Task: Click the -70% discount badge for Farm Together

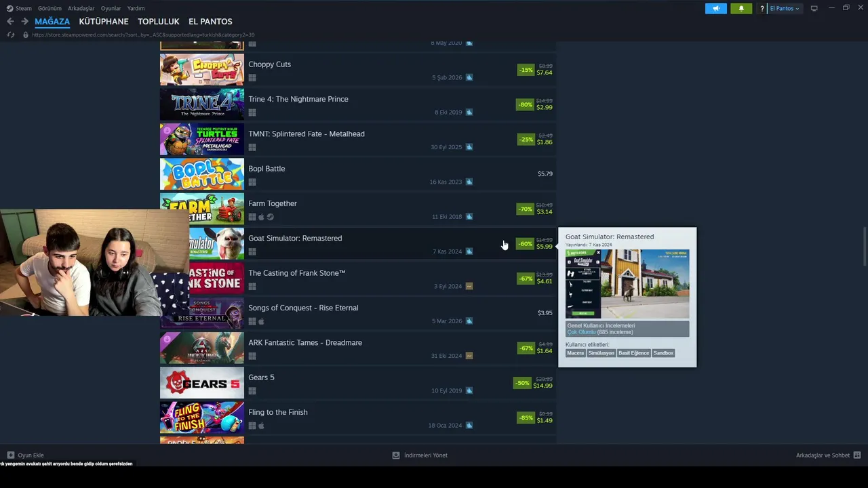Action: point(526,209)
